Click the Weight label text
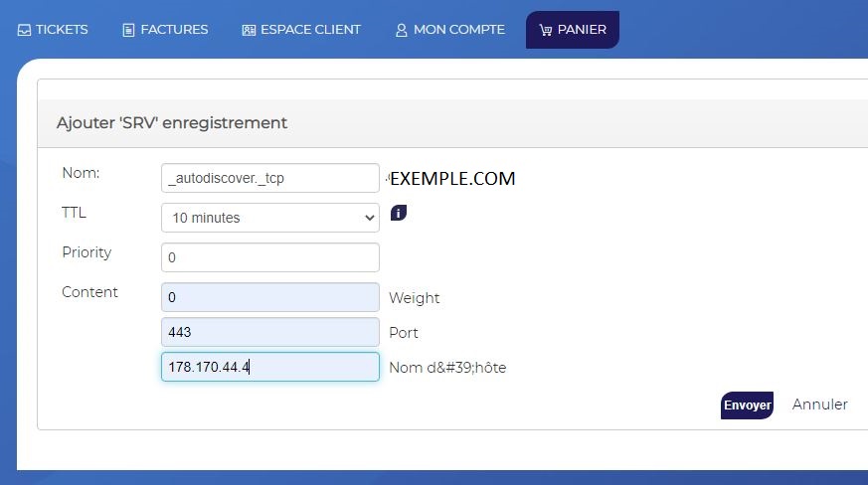This screenshot has width=868, height=485. (x=414, y=298)
